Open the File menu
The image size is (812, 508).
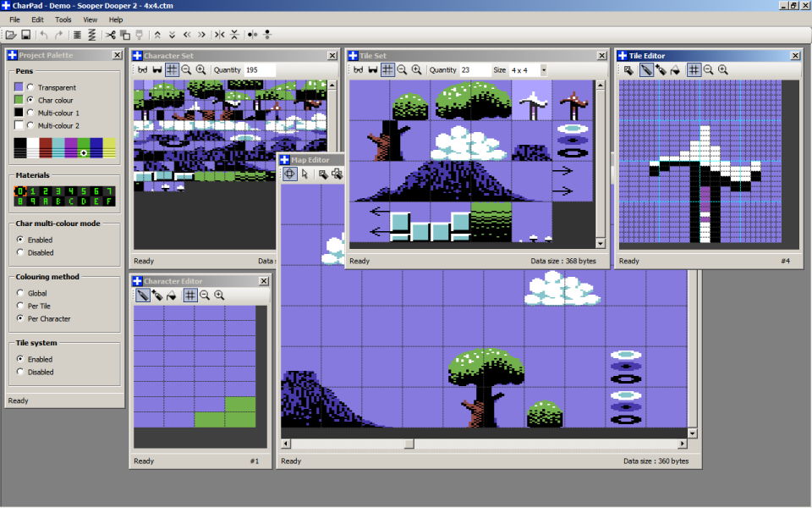pos(14,19)
